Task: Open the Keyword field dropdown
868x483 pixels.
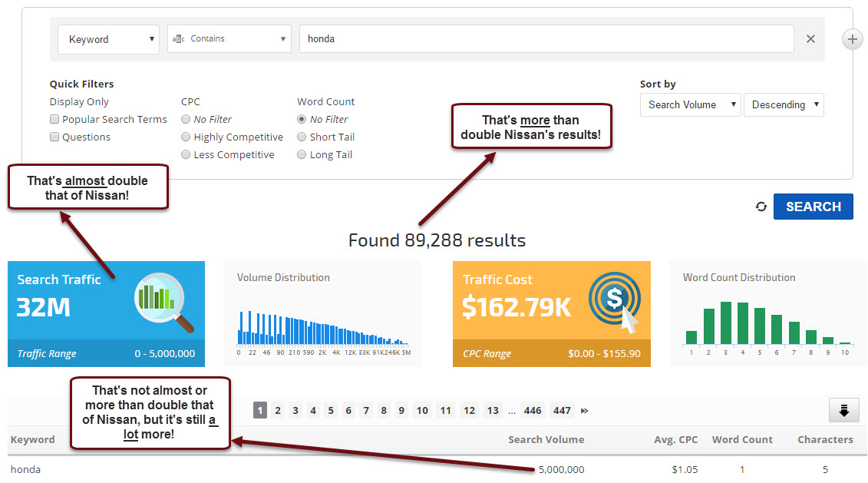Action: [x=108, y=39]
